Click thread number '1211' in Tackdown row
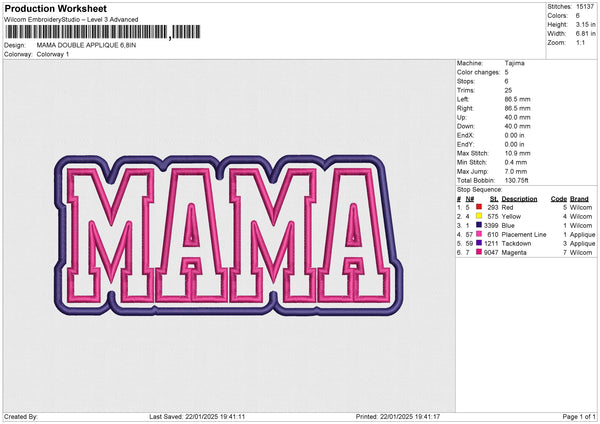The image size is (600, 424). [491, 243]
